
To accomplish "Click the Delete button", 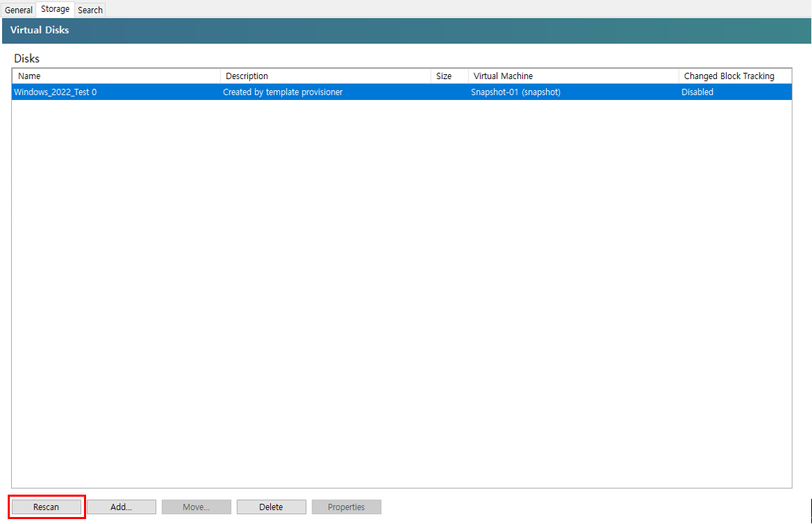I will [x=271, y=507].
